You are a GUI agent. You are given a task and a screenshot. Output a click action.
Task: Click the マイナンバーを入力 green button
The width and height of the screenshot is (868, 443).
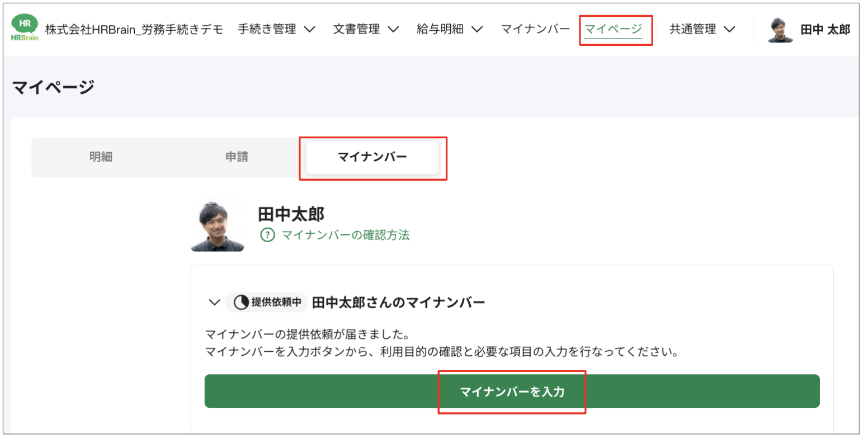tap(512, 391)
